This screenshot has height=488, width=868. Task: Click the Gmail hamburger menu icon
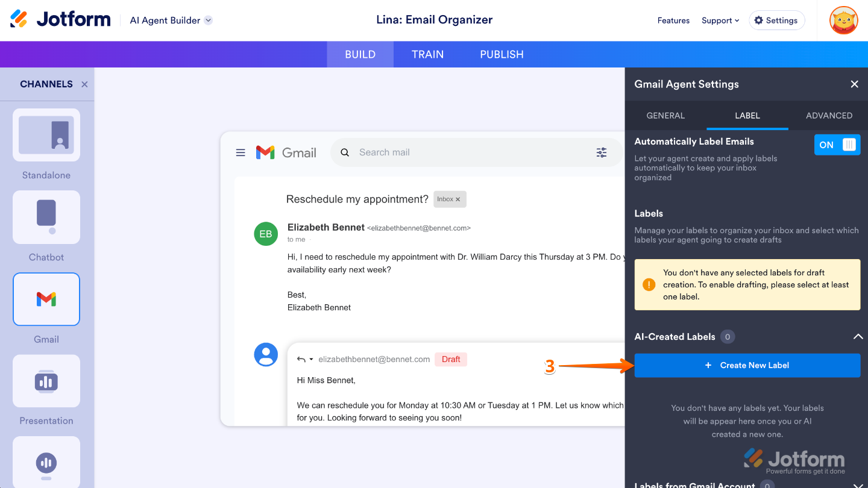(241, 152)
